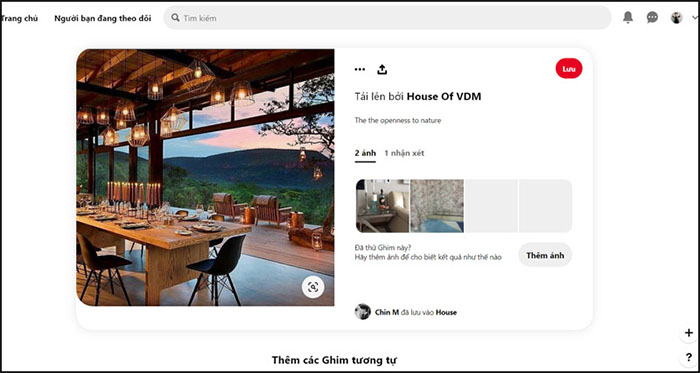This screenshot has width=700, height=373.
Task: Click the search magnifier icon
Action: pos(175,18)
